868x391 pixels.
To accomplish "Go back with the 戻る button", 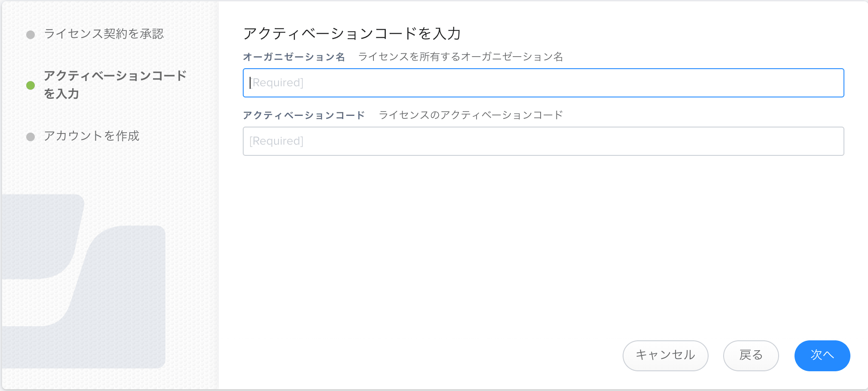I will [x=751, y=355].
